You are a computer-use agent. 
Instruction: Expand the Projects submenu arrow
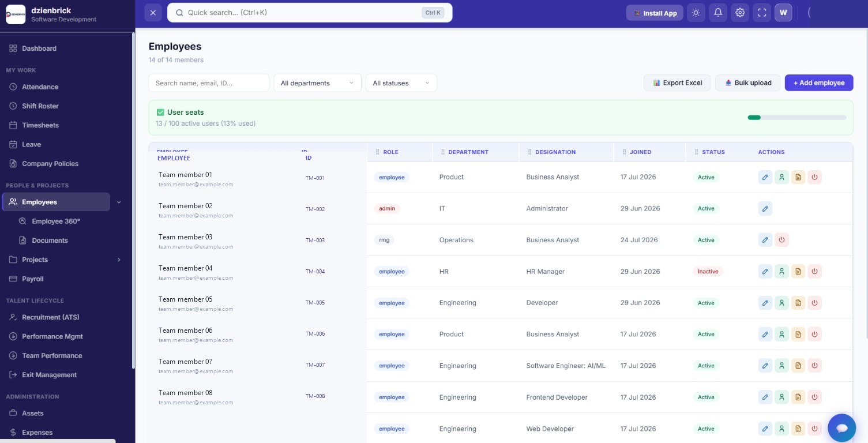tap(119, 260)
